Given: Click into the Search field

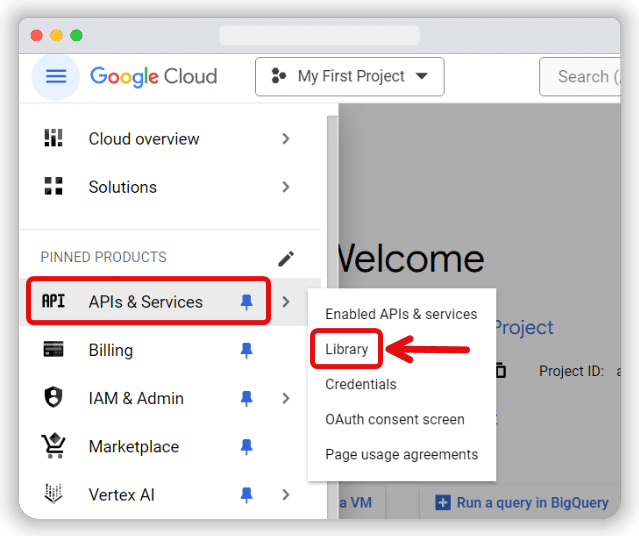Looking at the screenshot, I should tap(580, 77).
